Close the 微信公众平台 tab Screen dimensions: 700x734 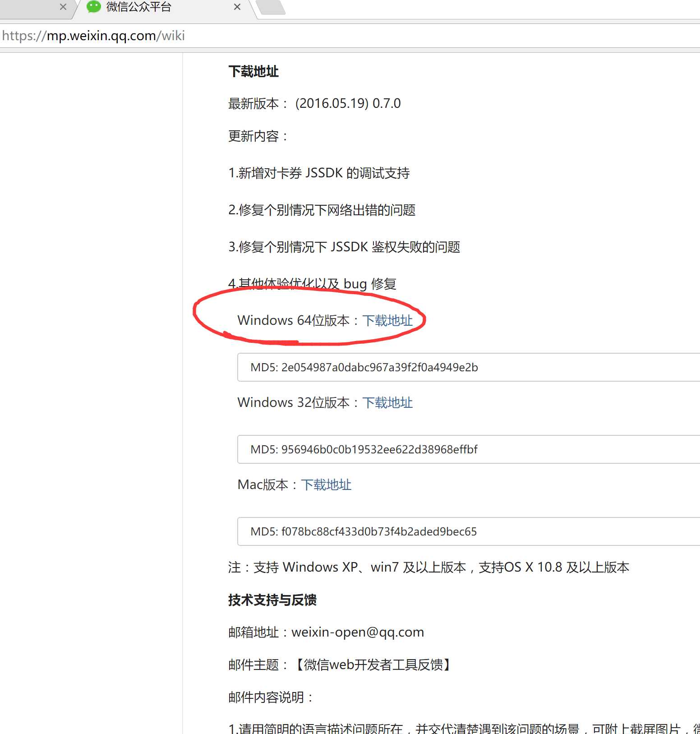coord(237,7)
